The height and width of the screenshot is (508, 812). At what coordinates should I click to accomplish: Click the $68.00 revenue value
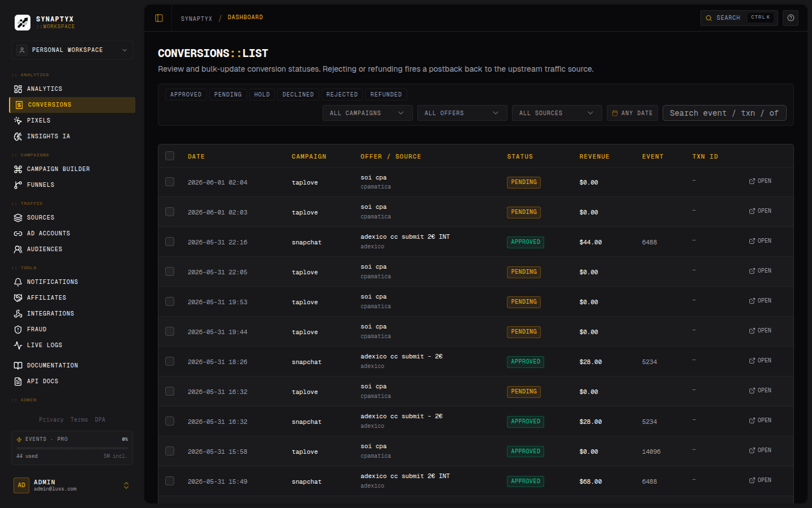pyautogui.click(x=590, y=482)
